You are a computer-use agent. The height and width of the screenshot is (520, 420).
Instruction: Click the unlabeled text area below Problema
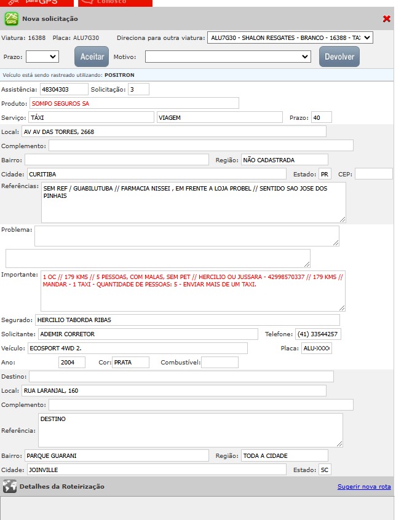[158, 258]
